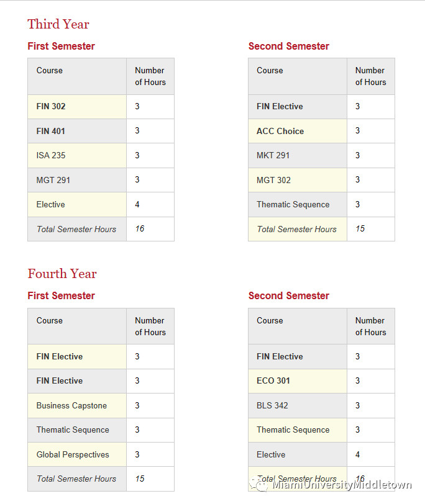Select the Global Perspectives course cell
The width and height of the screenshot is (425, 504).
coord(73,454)
